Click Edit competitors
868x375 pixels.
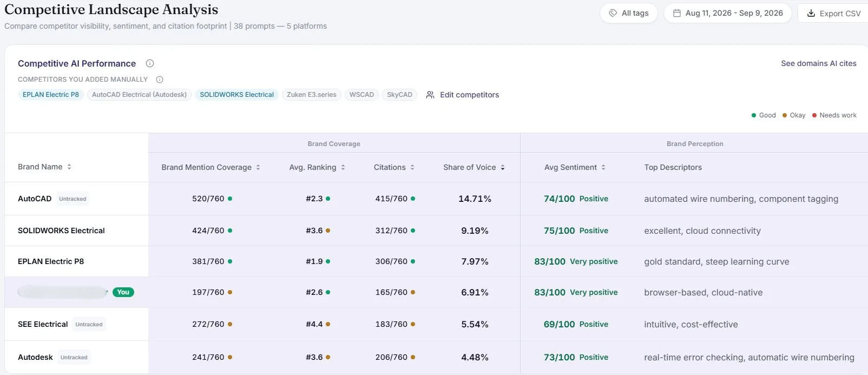(x=463, y=95)
